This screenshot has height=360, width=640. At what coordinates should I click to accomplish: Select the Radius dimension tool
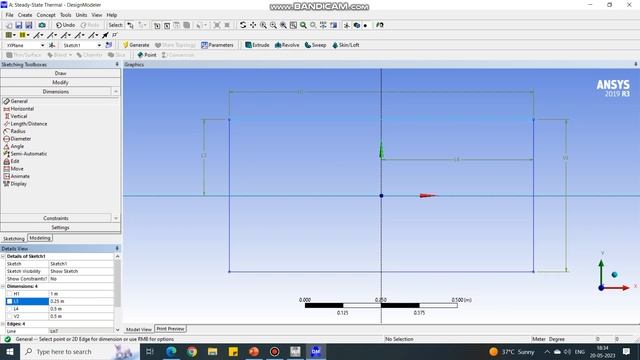click(14, 131)
